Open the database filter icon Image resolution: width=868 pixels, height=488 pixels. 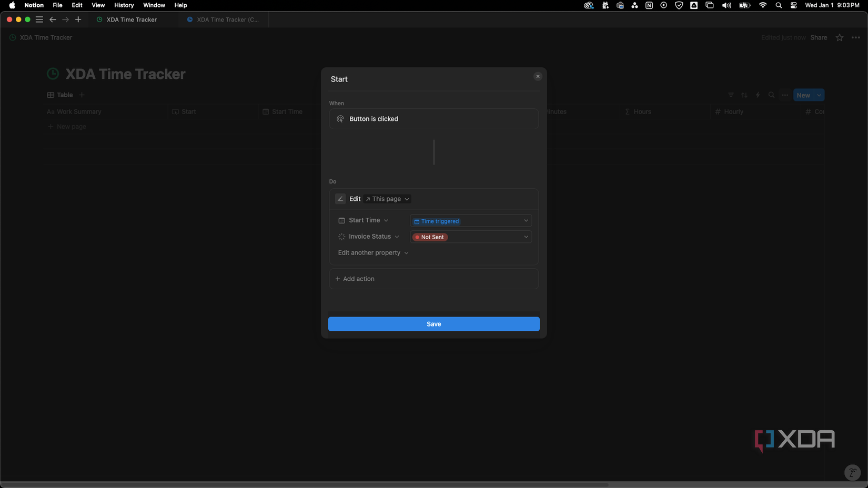click(x=731, y=95)
